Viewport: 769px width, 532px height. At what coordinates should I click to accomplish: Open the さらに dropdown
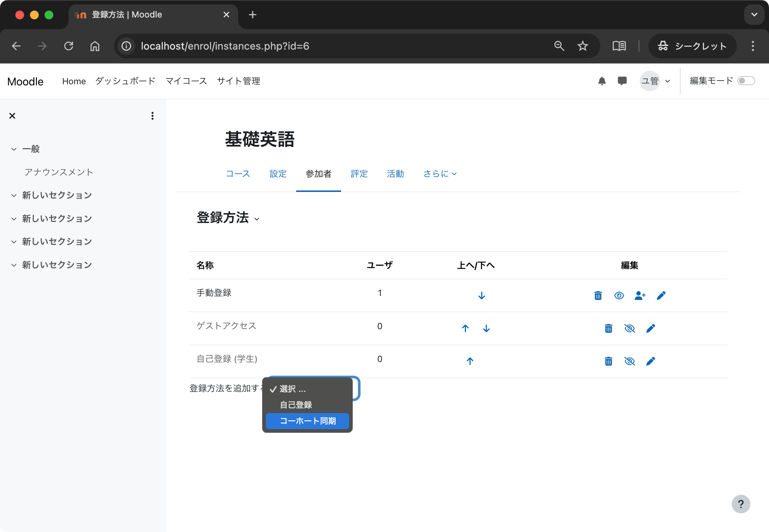[x=439, y=174]
